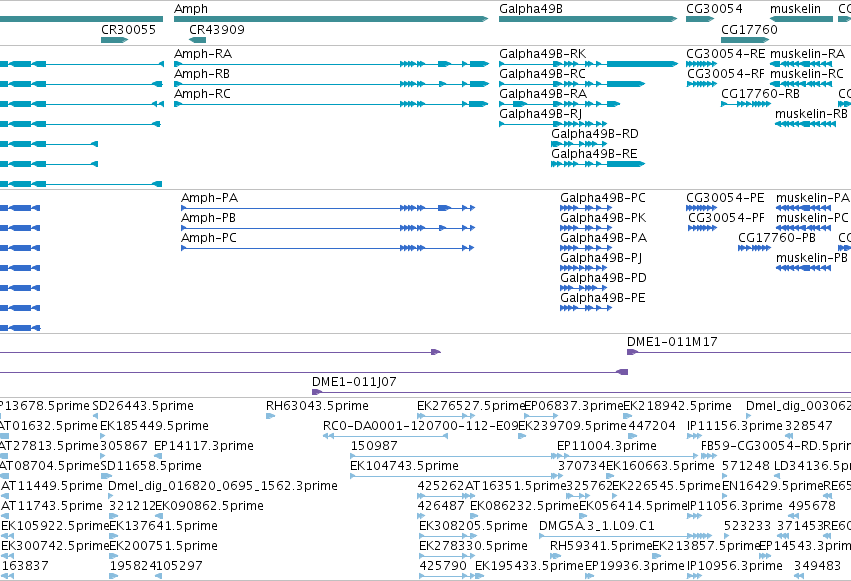Select the Galpha49B-PE protein
The height and width of the screenshot is (581, 851).
click(586, 309)
